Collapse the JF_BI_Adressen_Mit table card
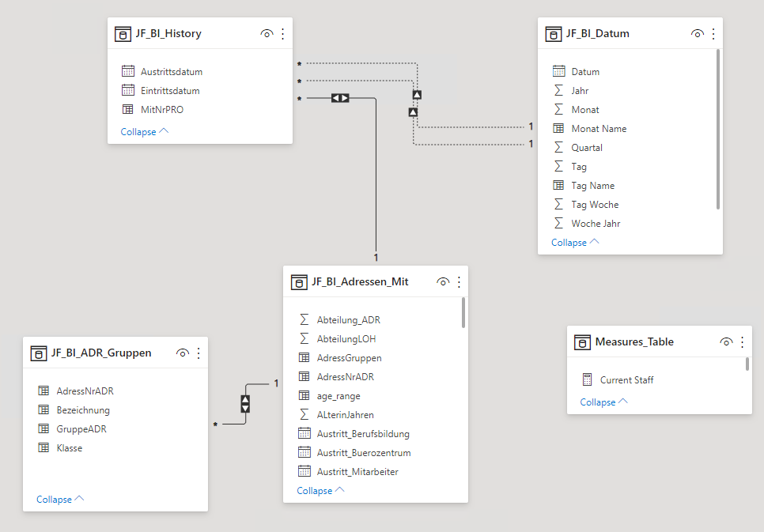764x532 pixels. pos(320,491)
